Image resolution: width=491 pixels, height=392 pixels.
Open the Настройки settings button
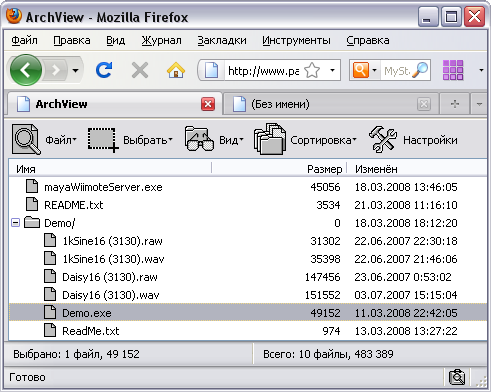point(430,140)
